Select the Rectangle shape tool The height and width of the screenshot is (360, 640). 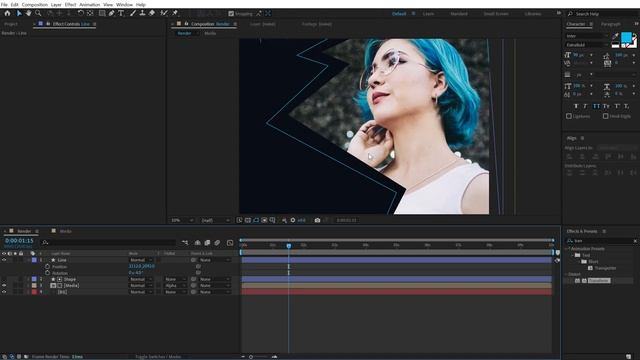[102, 13]
